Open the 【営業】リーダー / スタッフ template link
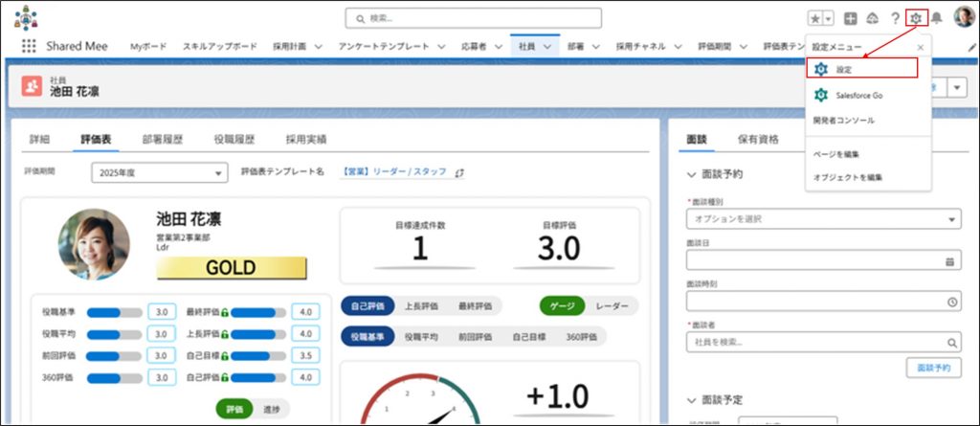 [395, 171]
